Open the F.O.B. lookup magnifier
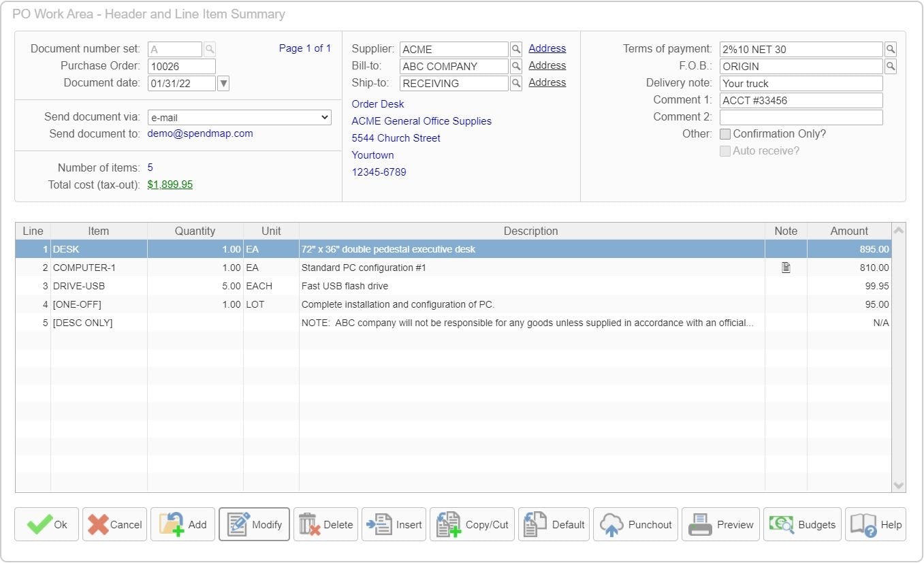The image size is (924, 563). [891, 65]
